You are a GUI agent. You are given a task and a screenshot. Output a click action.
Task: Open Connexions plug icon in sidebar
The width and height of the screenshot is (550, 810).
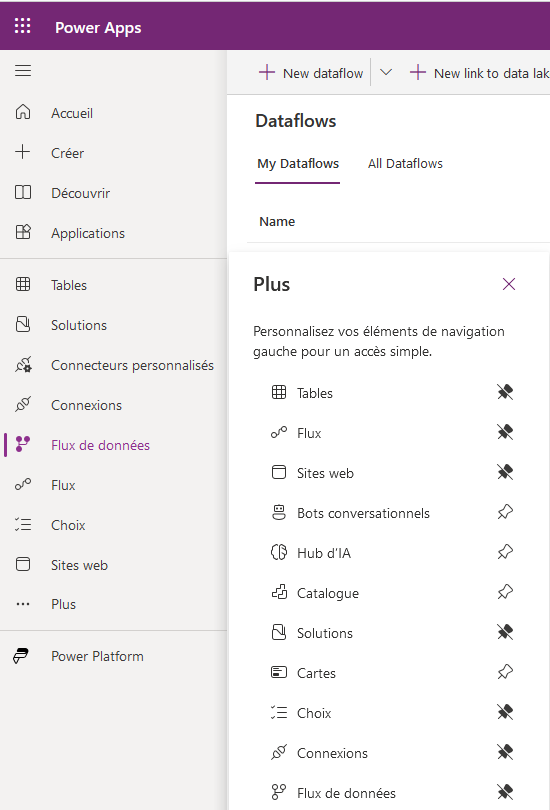23,404
